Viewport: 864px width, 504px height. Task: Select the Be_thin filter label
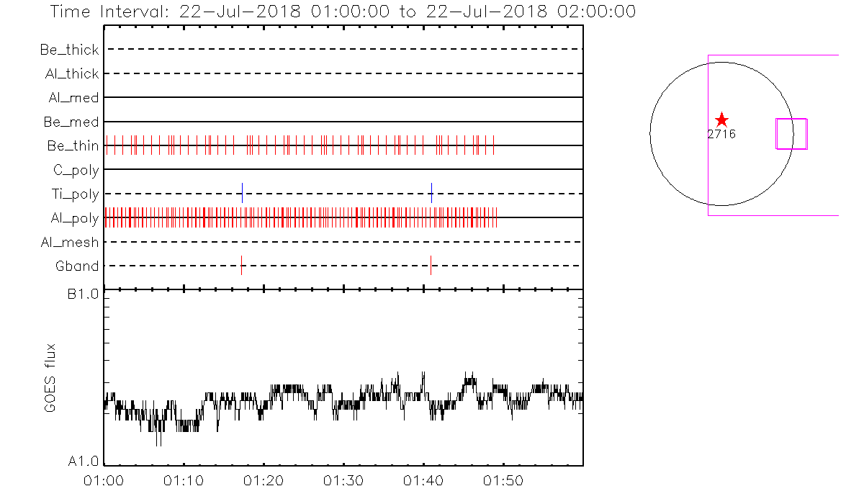[x=73, y=146]
